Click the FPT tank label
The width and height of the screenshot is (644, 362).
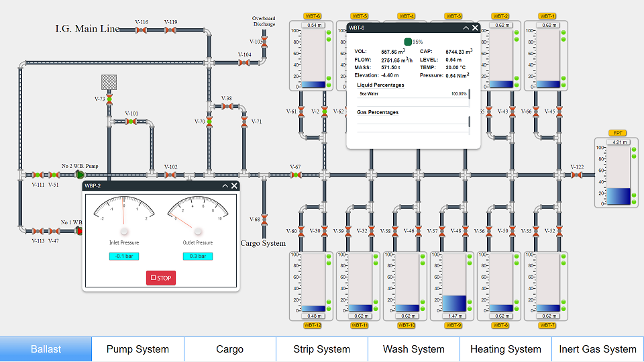pyautogui.click(x=618, y=133)
